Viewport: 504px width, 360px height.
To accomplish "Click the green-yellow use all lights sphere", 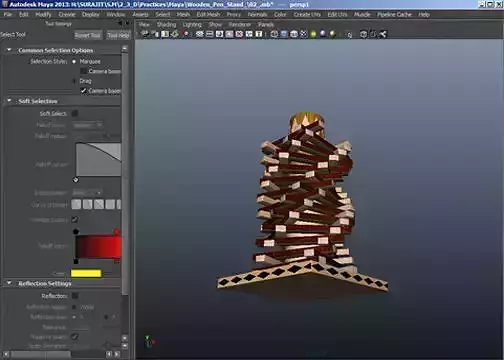I will [x=313, y=34].
